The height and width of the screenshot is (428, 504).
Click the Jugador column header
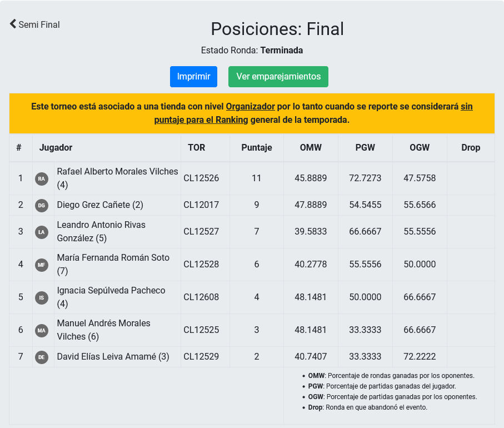coord(56,148)
